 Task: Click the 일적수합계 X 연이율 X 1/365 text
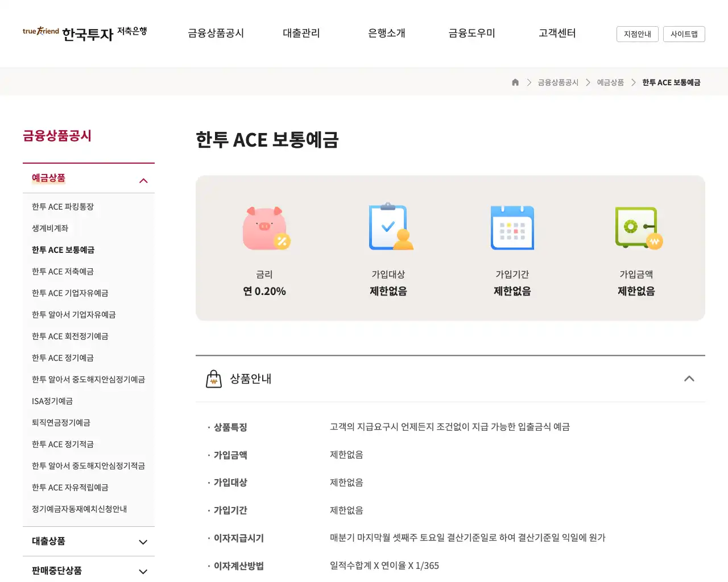pos(384,566)
